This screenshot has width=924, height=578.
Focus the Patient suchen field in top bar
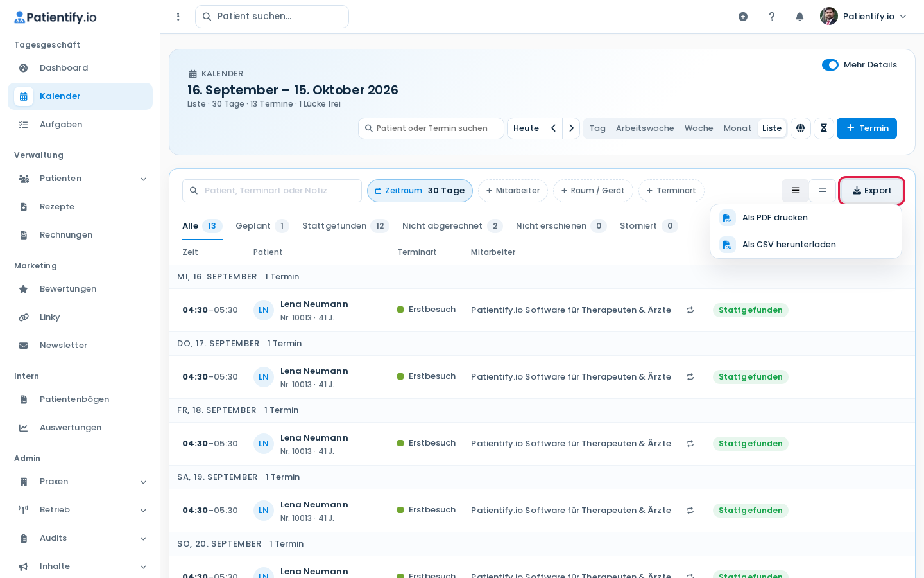point(272,17)
